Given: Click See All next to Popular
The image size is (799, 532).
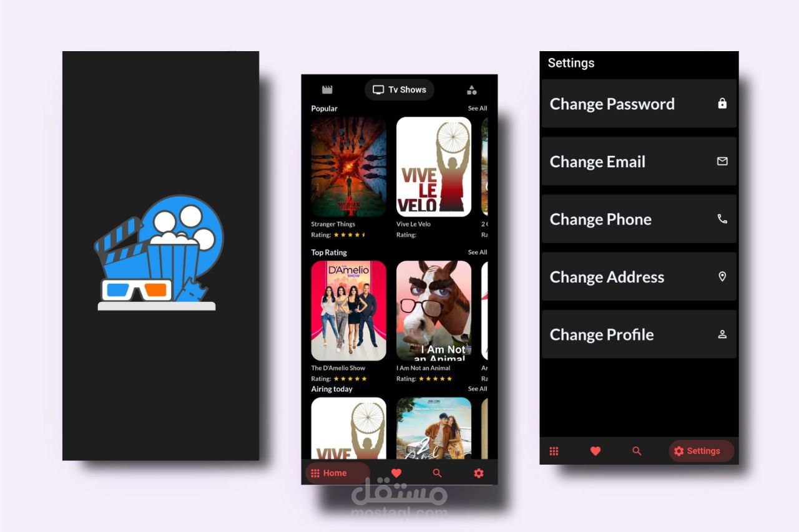Looking at the screenshot, I should 478,109.
